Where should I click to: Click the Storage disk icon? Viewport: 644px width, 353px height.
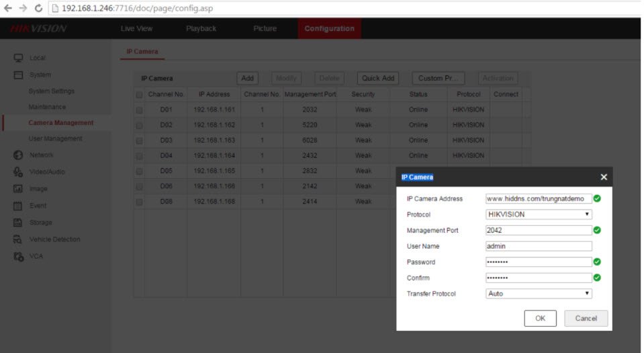pos(19,223)
